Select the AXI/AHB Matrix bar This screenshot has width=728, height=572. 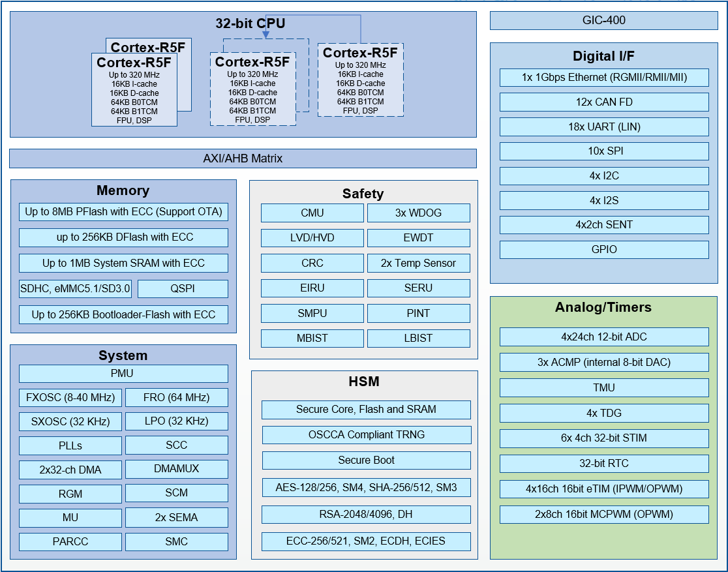pos(243,158)
